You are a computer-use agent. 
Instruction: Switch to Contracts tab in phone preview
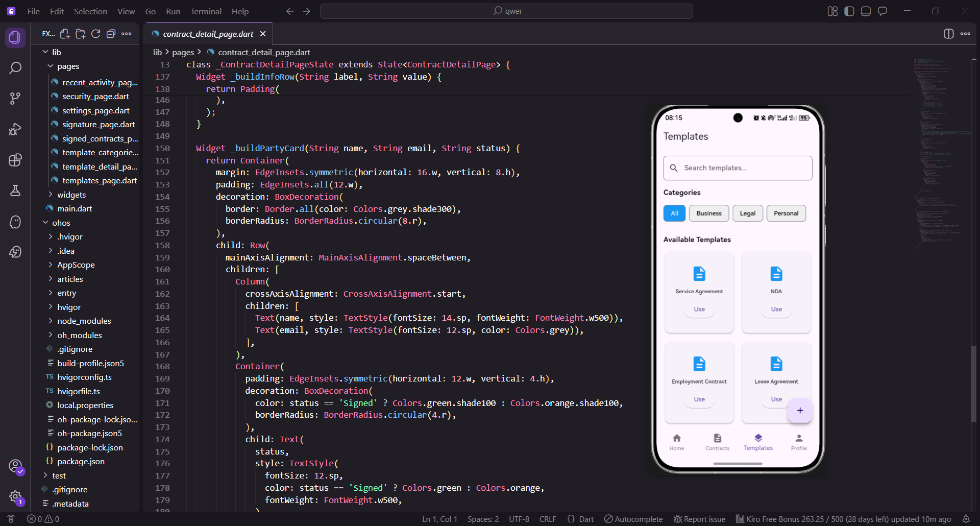pos(717,442)
